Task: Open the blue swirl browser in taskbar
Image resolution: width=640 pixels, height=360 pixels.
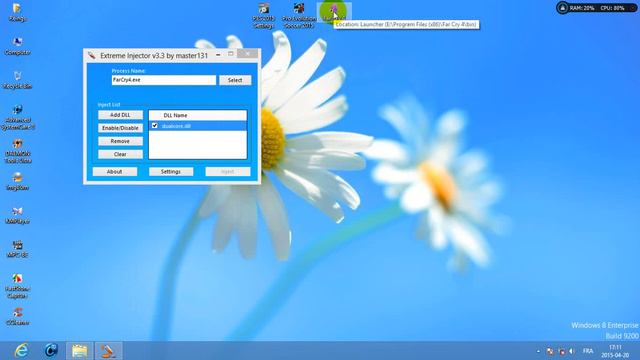Action: pyautogui.click(x=51, y=350)
